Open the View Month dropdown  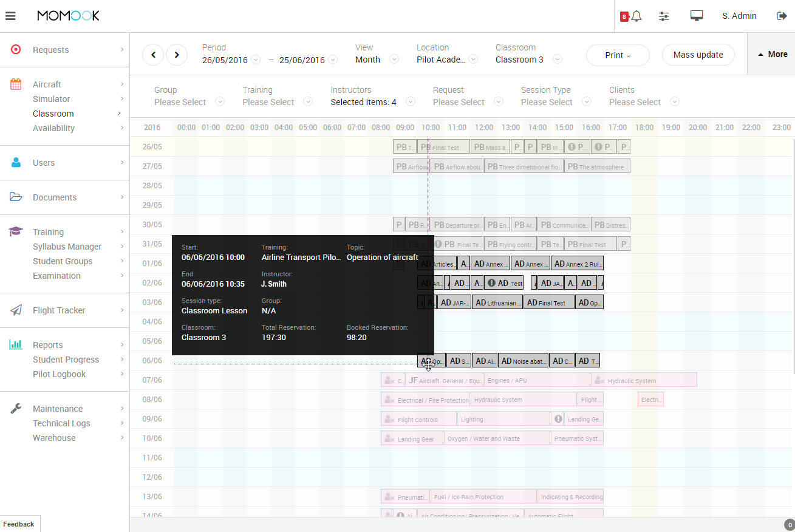[x=394, y=60]
